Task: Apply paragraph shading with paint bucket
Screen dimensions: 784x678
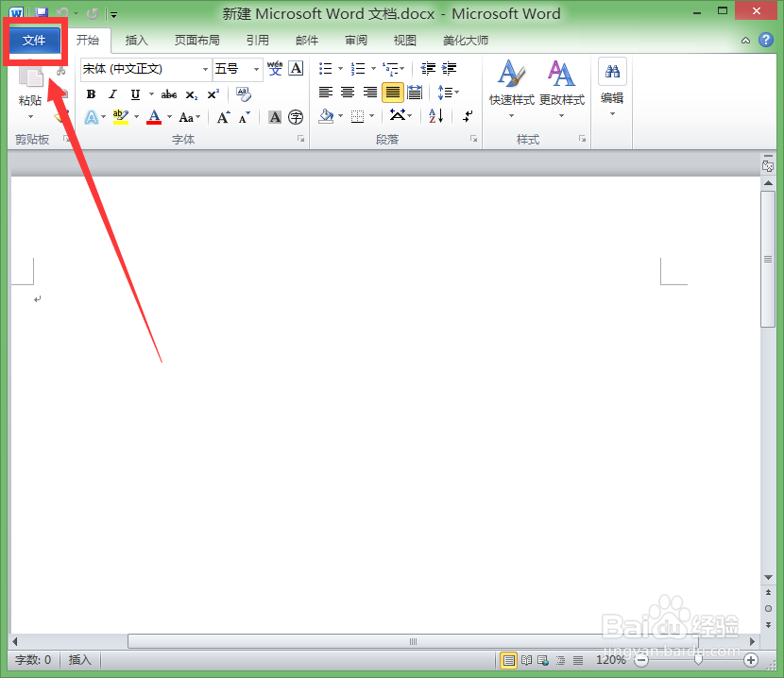Action: pos(326,116)
